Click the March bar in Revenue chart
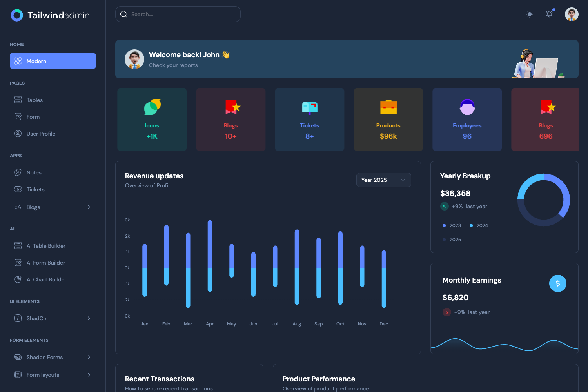The height and width of the screenshot is (392, 588). [x=188, y=270]
